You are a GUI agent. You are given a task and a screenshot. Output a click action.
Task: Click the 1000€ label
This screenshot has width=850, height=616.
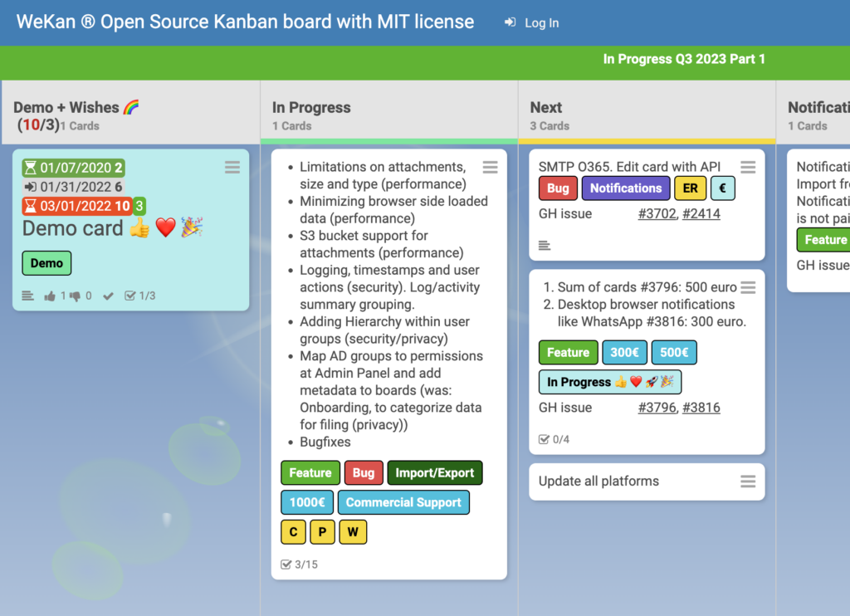pyautogui.click(x=307, y=502)
